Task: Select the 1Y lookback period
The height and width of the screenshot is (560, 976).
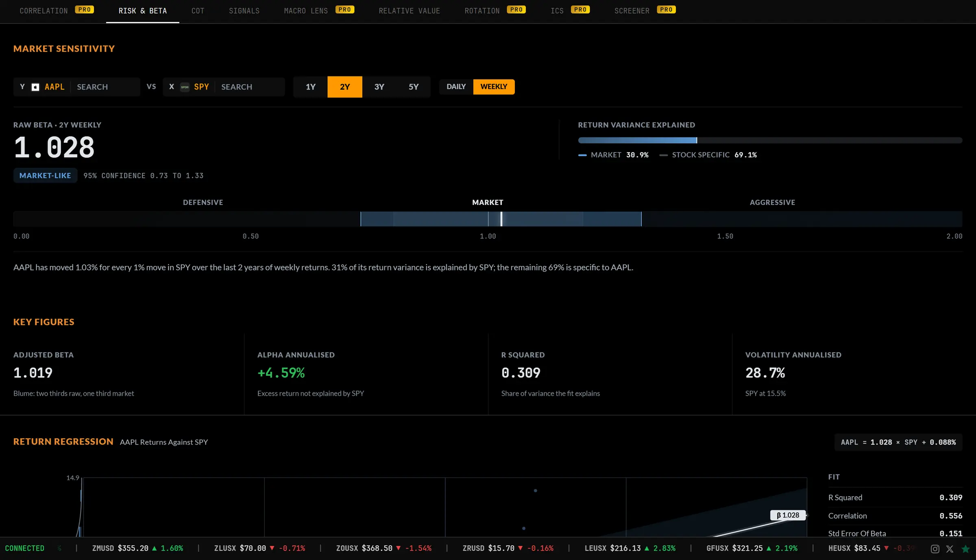Action: coord(311,87)
